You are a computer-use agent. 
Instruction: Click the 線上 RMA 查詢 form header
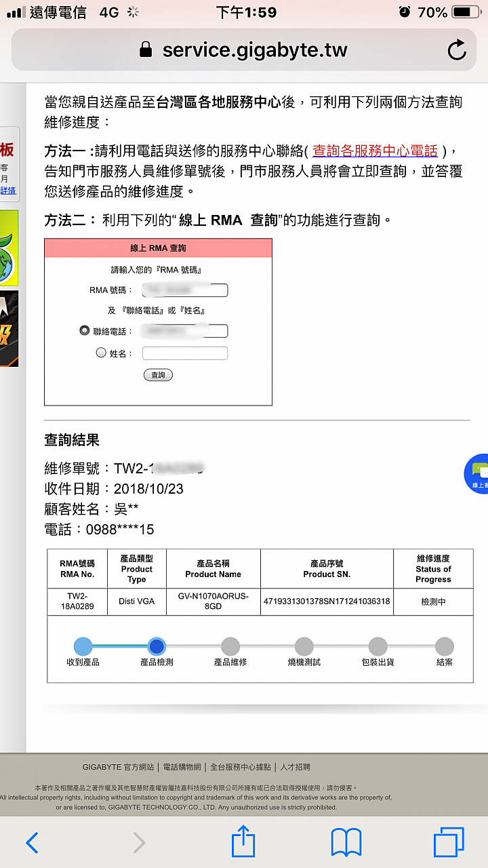(158, 248)
